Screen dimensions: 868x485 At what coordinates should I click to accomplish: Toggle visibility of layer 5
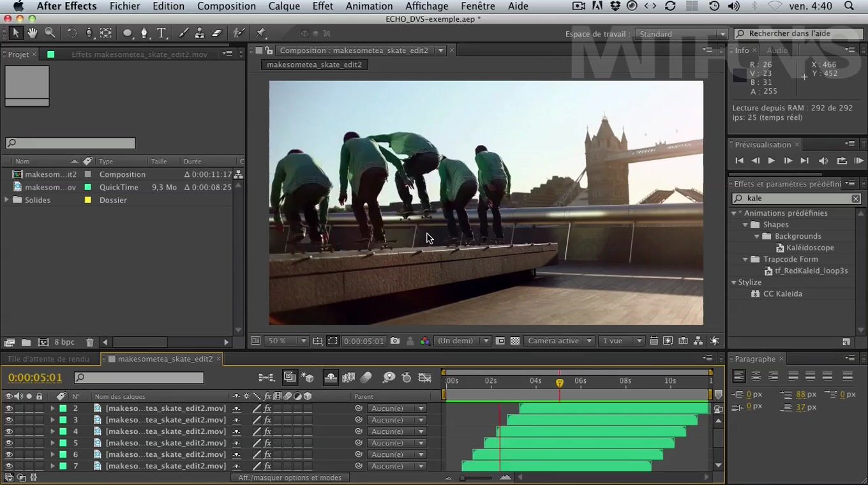[x=9, y=443]
